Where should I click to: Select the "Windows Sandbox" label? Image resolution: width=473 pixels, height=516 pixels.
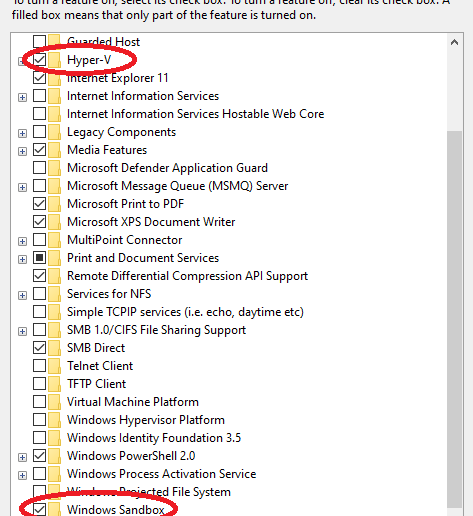pos(116,510)
